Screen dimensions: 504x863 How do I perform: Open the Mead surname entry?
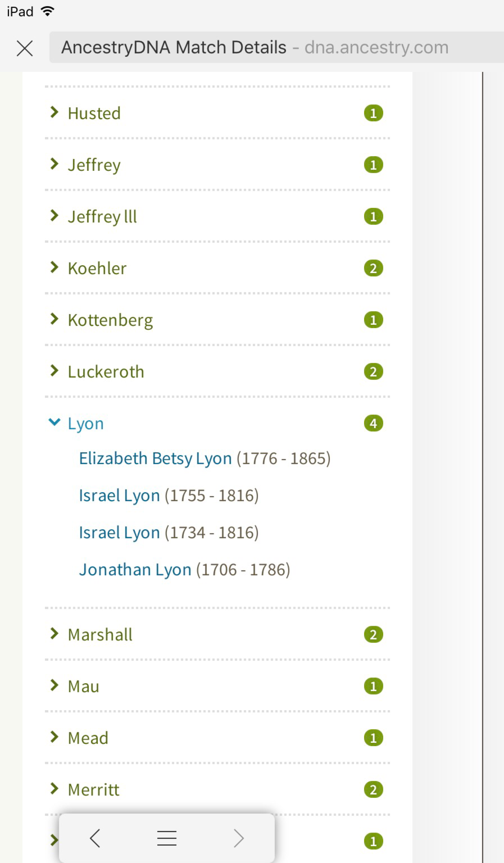pos(88,738)
